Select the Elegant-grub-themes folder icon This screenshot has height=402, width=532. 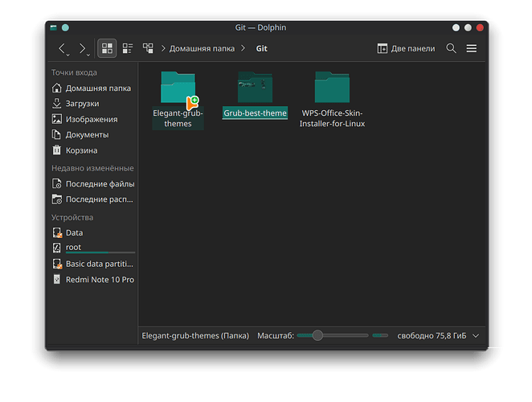(x=178, y=87)
